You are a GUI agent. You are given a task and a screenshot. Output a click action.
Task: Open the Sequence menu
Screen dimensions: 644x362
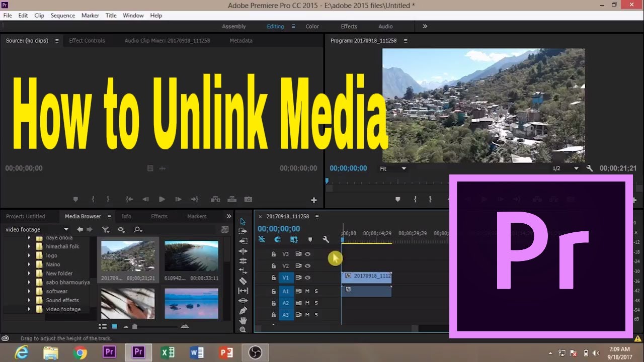point(63,16)
